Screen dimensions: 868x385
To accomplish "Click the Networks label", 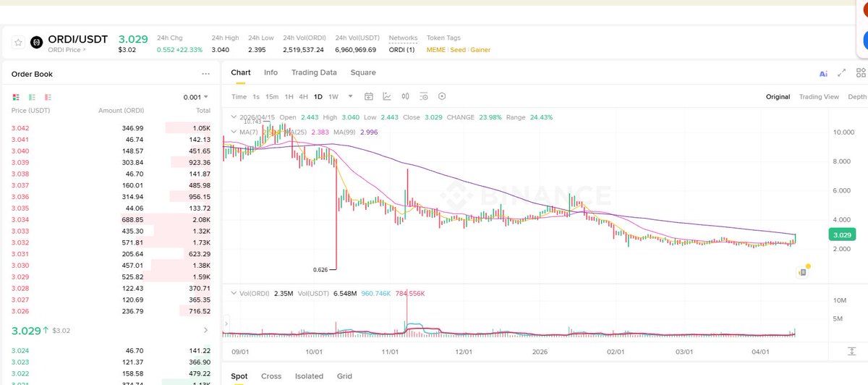I will 403,38.
